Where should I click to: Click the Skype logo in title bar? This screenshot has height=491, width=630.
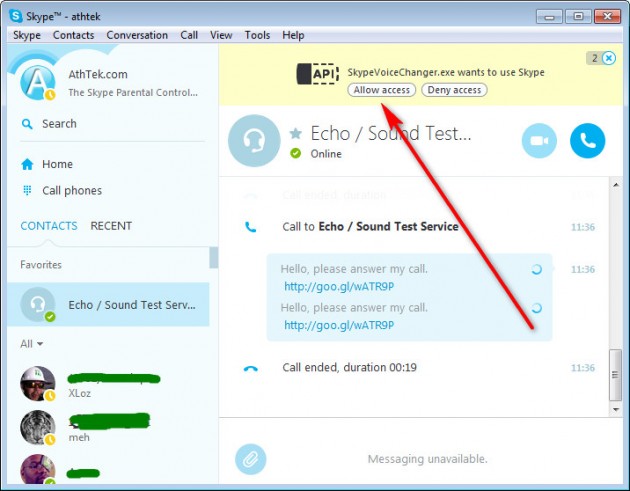16,16
